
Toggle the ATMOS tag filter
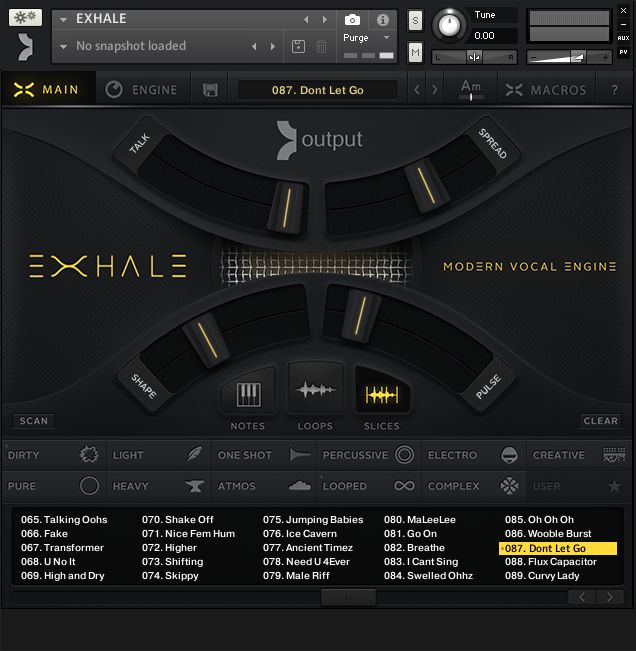point(264,486)
